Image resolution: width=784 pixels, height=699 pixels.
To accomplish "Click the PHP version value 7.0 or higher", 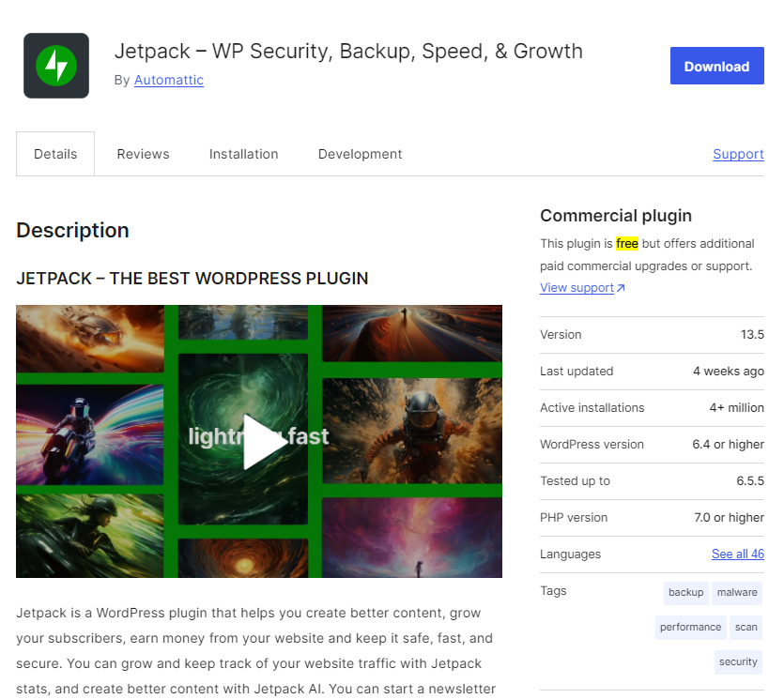I will (x=729, y=518).
